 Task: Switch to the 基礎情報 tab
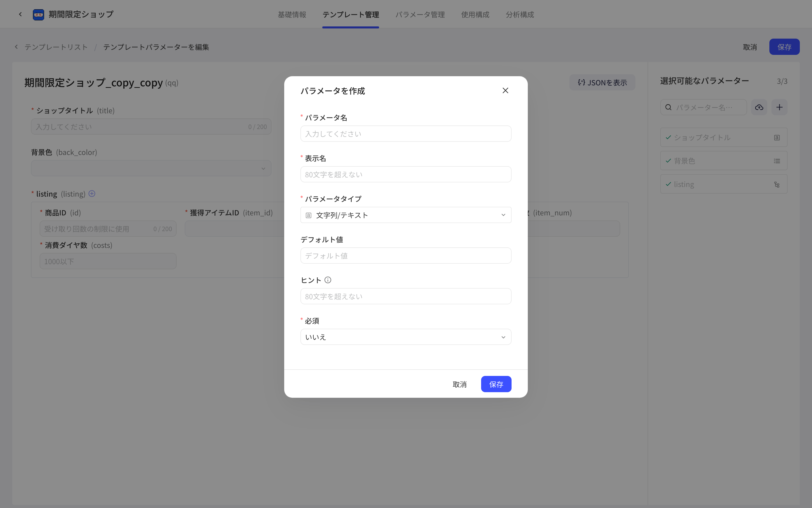(x=292, y=14)
